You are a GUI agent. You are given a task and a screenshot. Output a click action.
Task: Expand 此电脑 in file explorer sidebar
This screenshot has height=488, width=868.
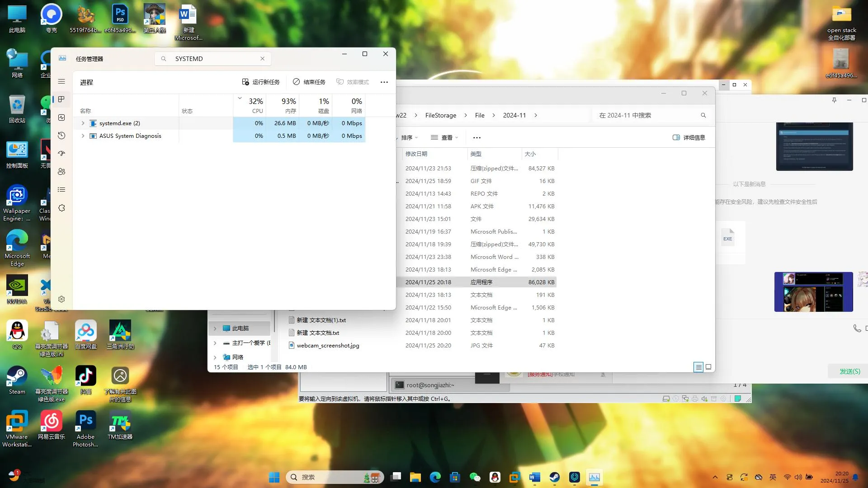215,328
